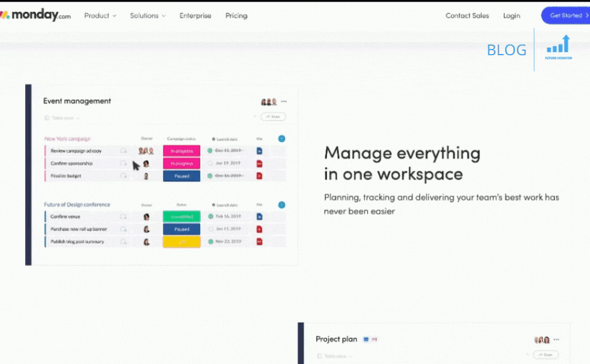Click the Gmail icon beside Project plan
The image size is (590, 364).
(374, 340)
